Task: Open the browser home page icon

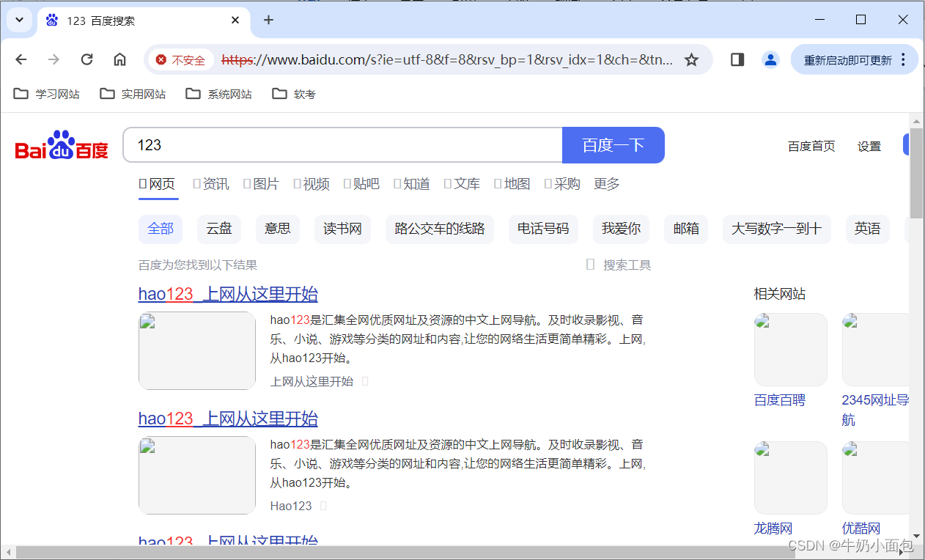Action: (119, 59)
